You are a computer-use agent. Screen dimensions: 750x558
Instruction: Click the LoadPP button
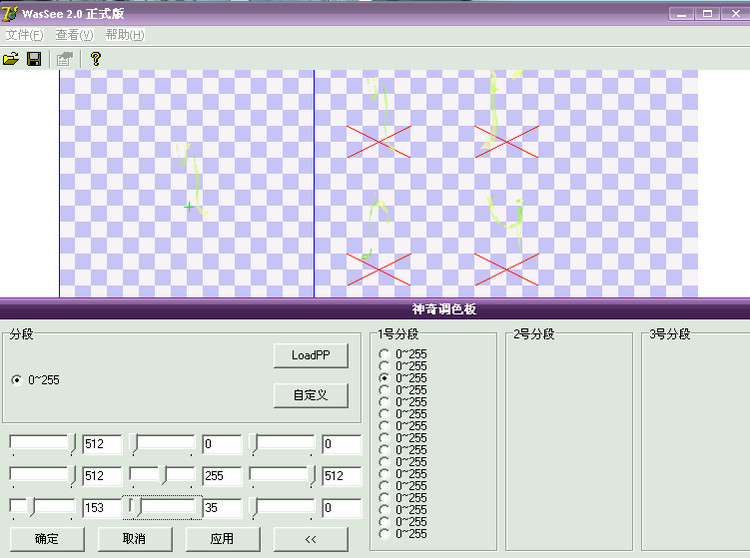coord(311,355)
